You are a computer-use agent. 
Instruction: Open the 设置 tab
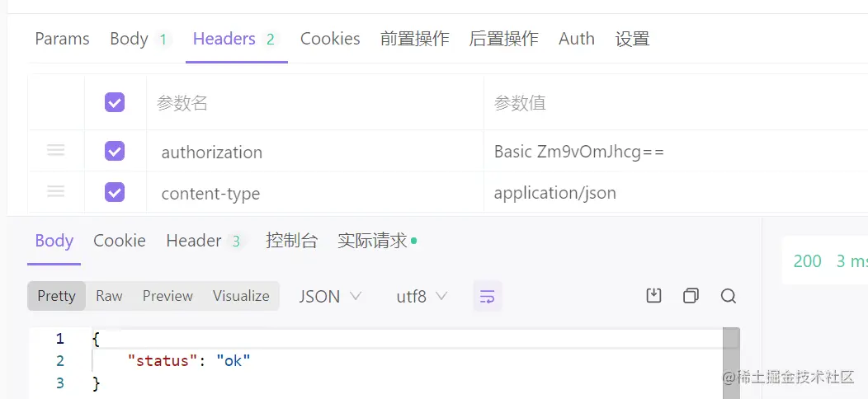click(x=632, y=39)
